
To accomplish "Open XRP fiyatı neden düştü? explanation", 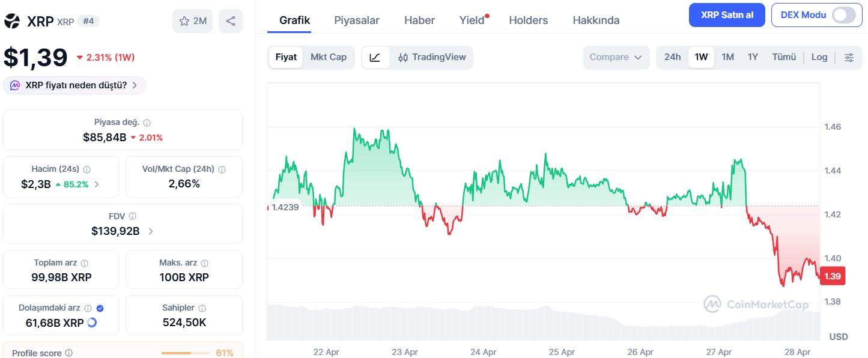I will click(x=75, y=85).
